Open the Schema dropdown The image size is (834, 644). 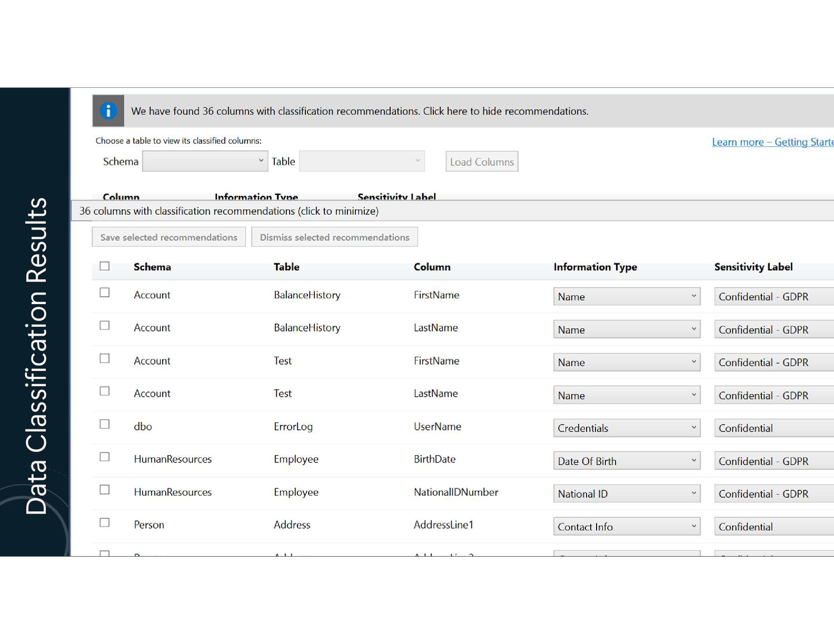205,161
